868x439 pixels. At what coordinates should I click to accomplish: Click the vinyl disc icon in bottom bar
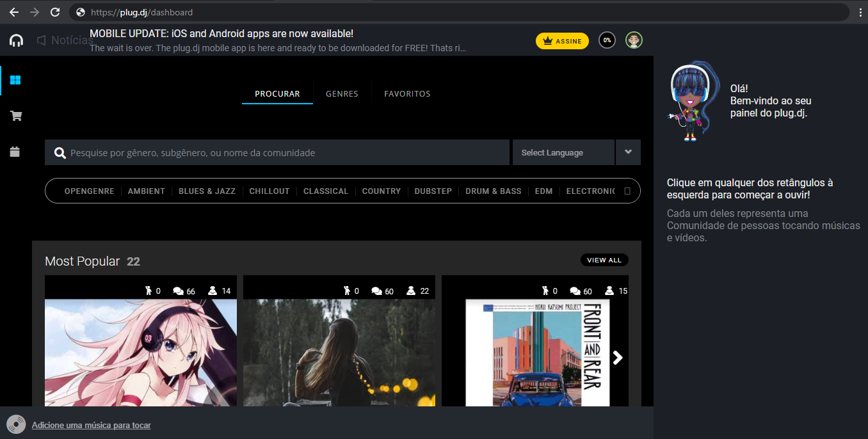pos(16,424)
